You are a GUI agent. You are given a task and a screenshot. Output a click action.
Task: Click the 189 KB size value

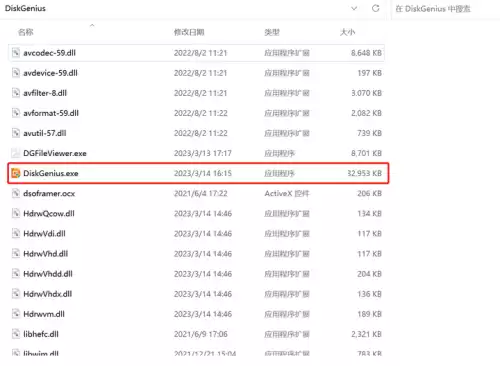coord(370,314)
